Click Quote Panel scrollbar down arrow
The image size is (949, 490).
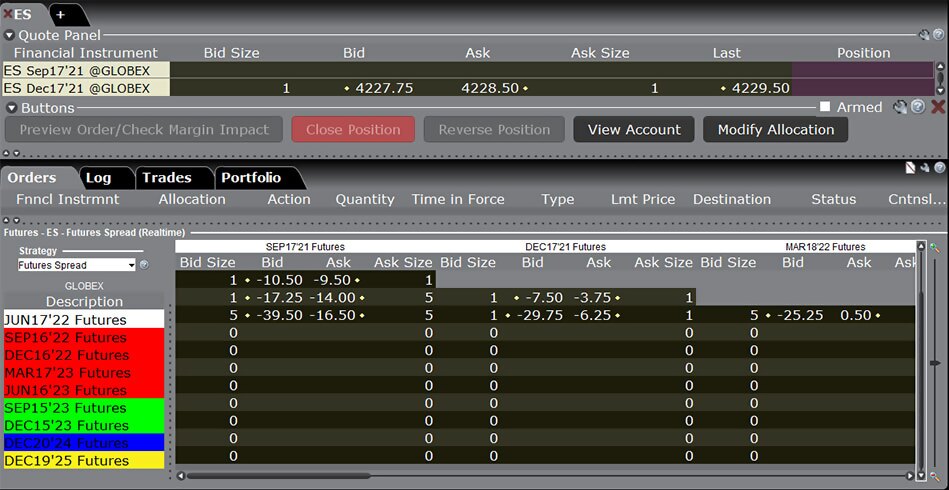[x=940, y=91]
